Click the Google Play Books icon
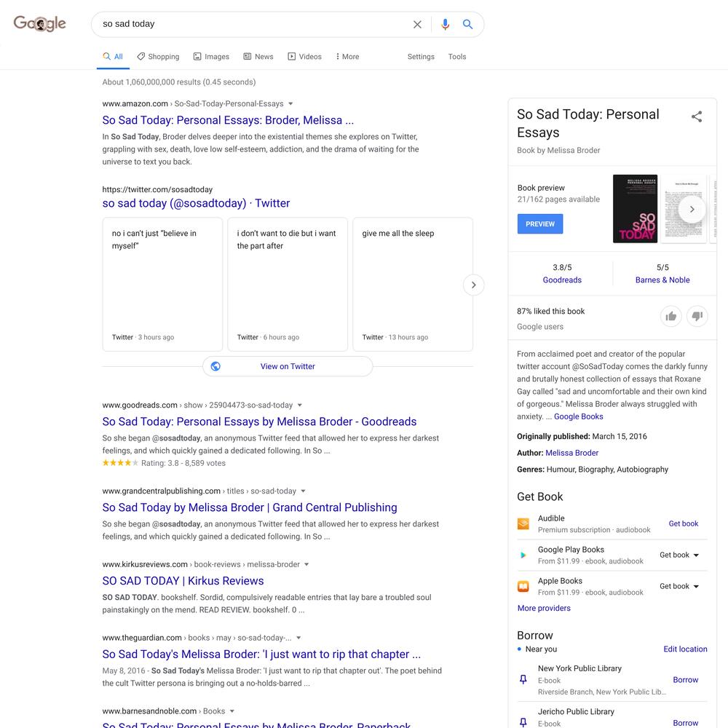Image resolution: width=728 pixels, height=728 pixels. [x=523, y=555]
